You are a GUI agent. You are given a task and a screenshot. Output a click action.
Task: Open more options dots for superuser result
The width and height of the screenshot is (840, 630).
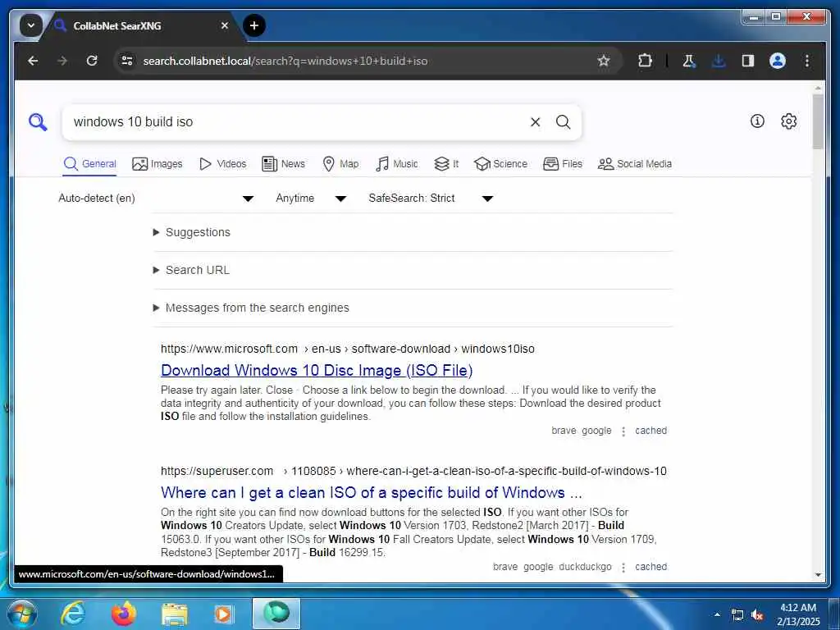(623, 568)
